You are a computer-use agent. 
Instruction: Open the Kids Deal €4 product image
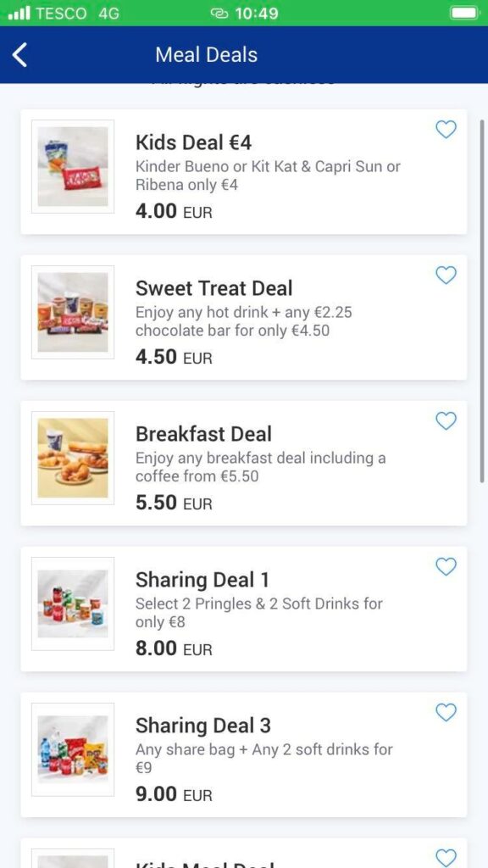(x=73, y=167)
